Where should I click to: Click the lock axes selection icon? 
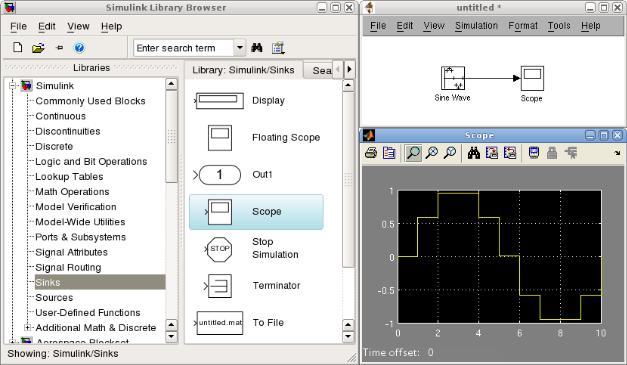[552, 153]
